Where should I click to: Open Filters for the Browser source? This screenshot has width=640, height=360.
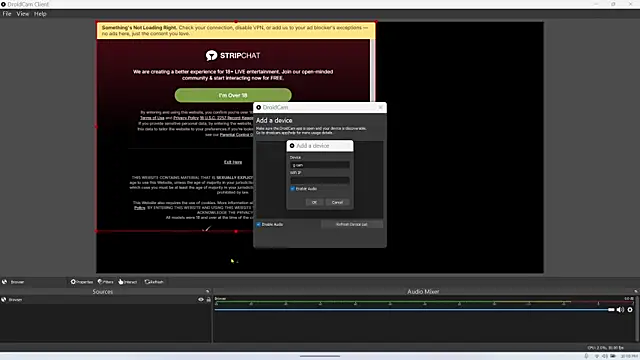[x=106, y=282]
